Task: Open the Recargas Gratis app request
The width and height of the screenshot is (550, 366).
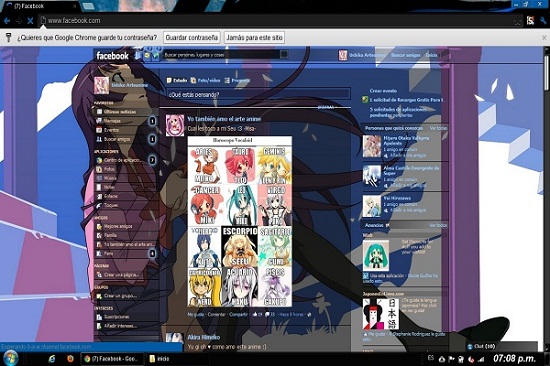Action: point(406,100)
